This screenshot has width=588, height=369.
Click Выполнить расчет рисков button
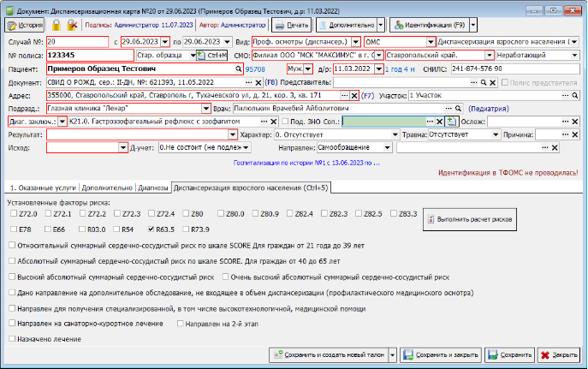coord(470,219)
